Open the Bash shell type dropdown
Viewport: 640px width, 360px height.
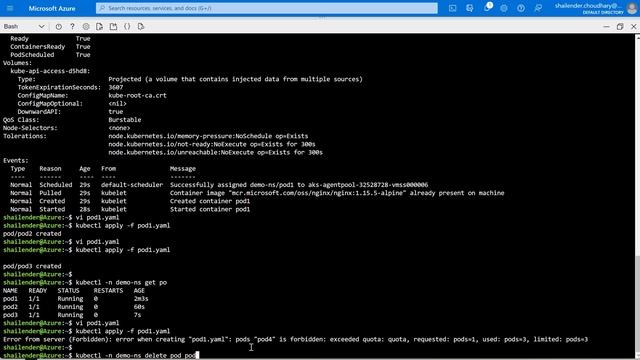(x=24, y=27)
